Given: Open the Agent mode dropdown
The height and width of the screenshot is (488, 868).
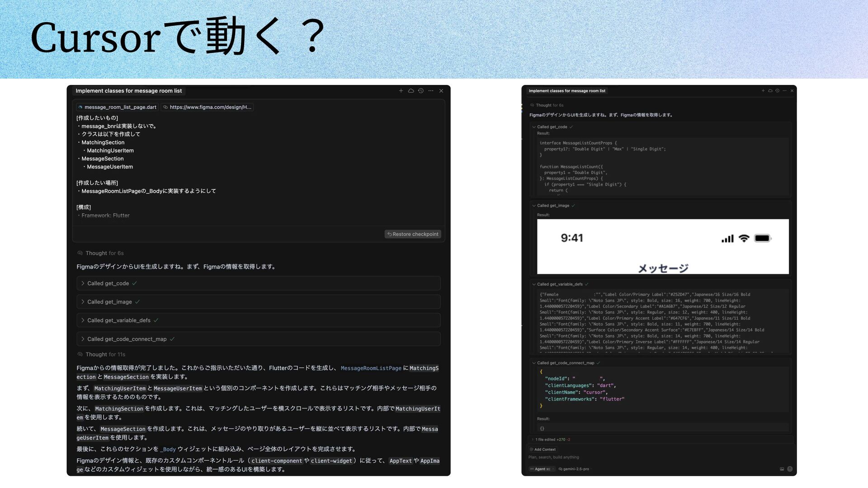Looking at the screenshot, I should coord(542,469).
